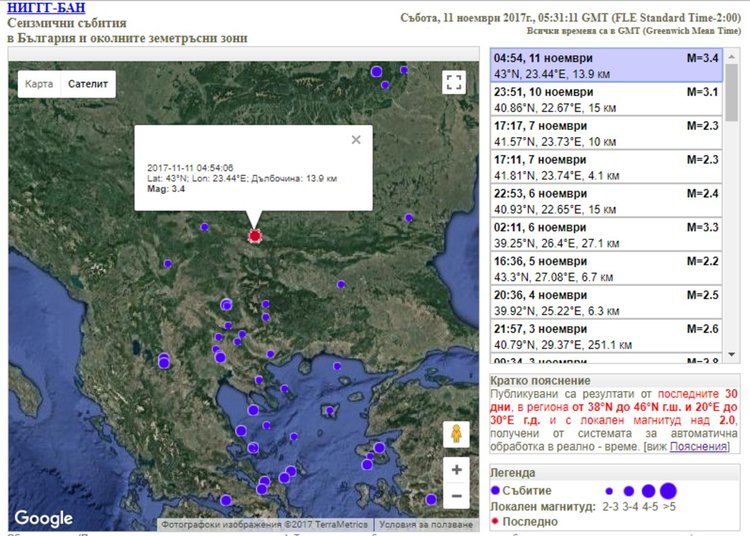The image size is (750, 536).
Task: Zoom out on the map
Action: pos(456,495)
